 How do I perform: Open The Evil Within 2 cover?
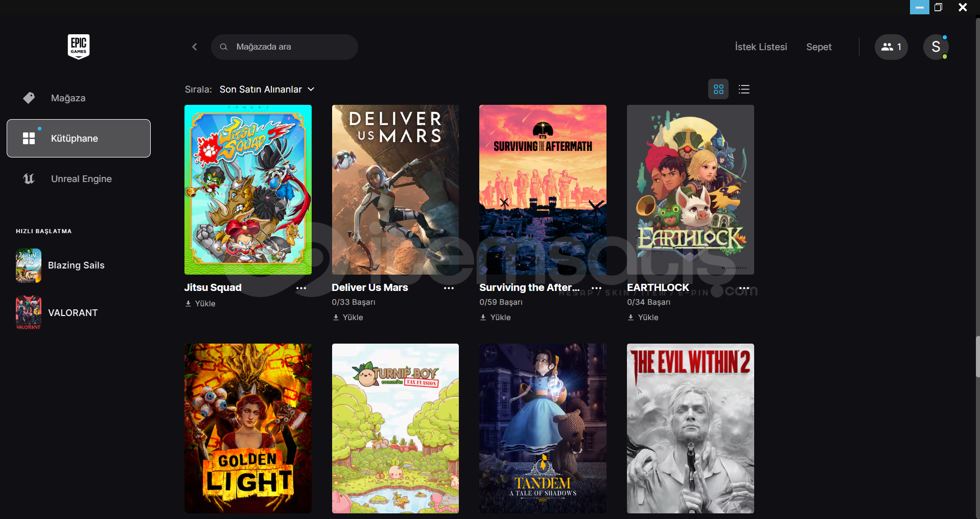[x=690, y=428]
